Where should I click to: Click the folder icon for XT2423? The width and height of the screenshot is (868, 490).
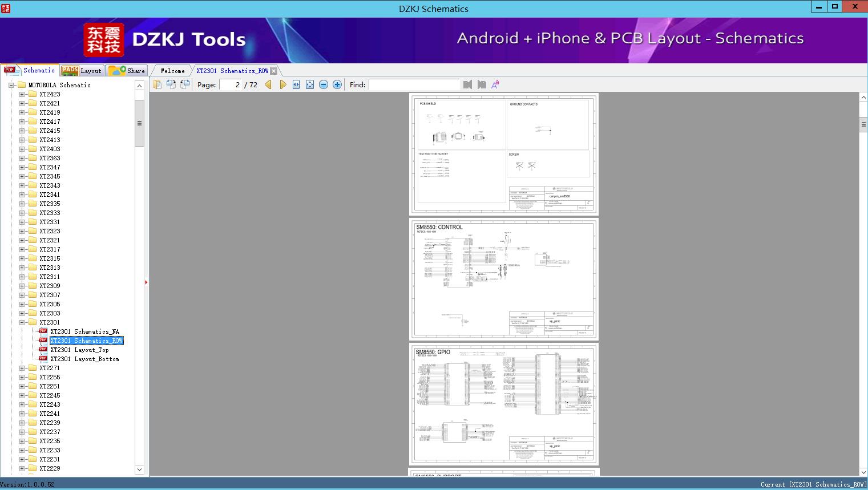(x=33, y=94)
